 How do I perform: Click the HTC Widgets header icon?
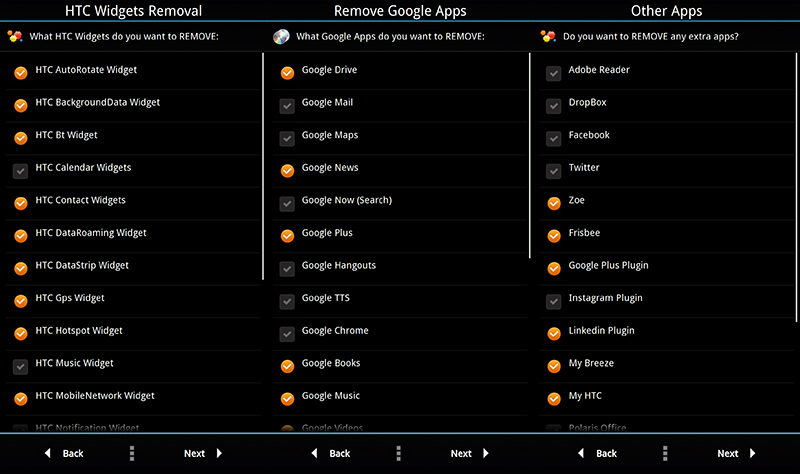click(x=14, y=37)
